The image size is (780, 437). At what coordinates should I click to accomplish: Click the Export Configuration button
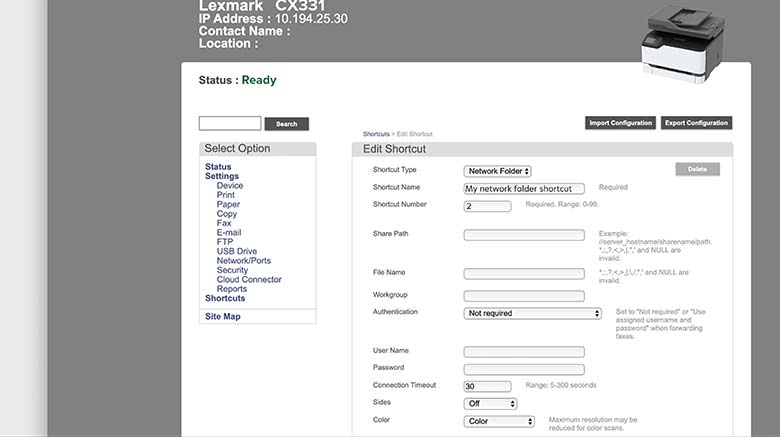click(x=696, y=123)
